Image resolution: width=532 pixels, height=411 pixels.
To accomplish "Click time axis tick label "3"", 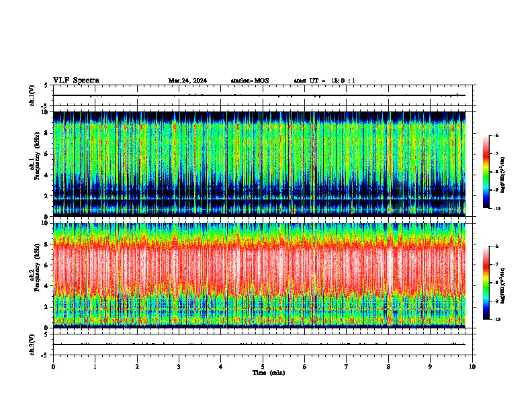I will tap(179, 367).
